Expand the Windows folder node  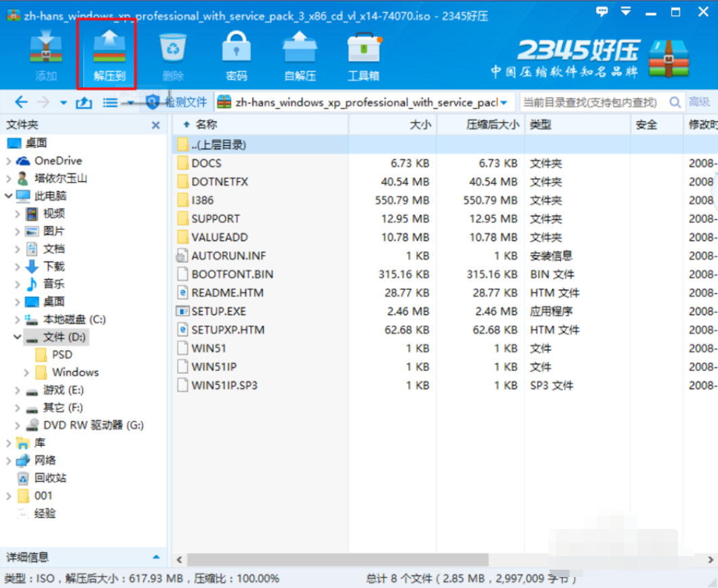[26, 373]
